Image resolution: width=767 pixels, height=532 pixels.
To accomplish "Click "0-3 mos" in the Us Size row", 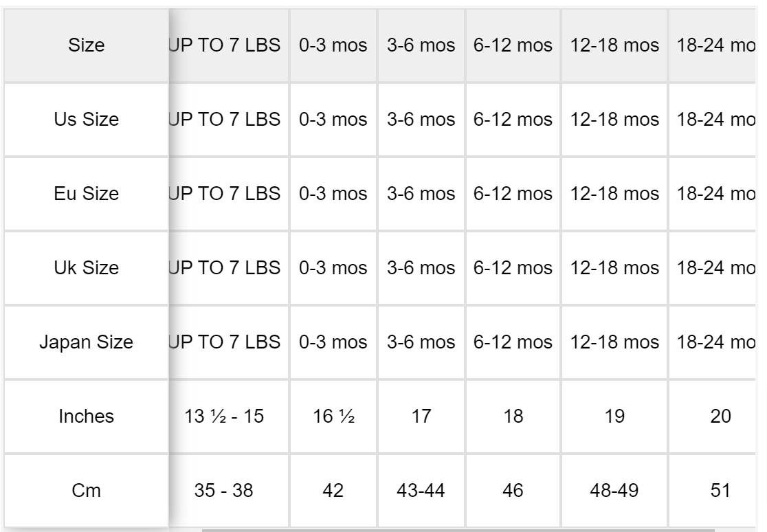I will [333, 120].
